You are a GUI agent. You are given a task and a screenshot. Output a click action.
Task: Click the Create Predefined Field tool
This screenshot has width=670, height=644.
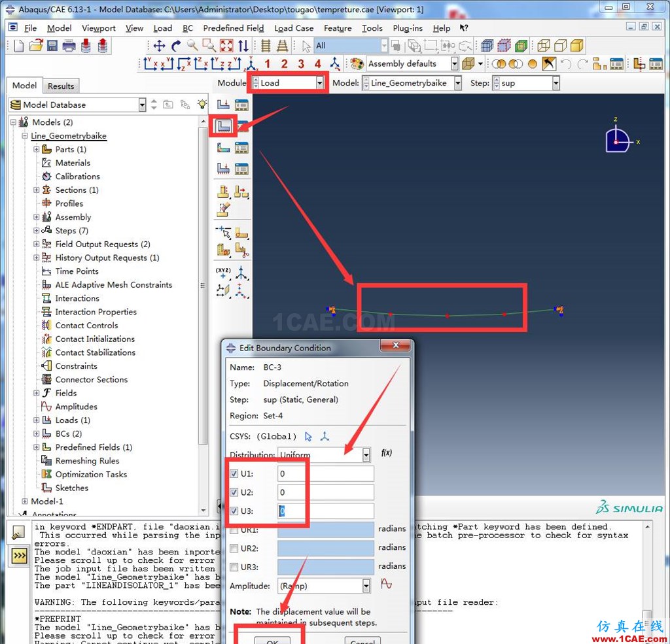(x=223, y=148)
